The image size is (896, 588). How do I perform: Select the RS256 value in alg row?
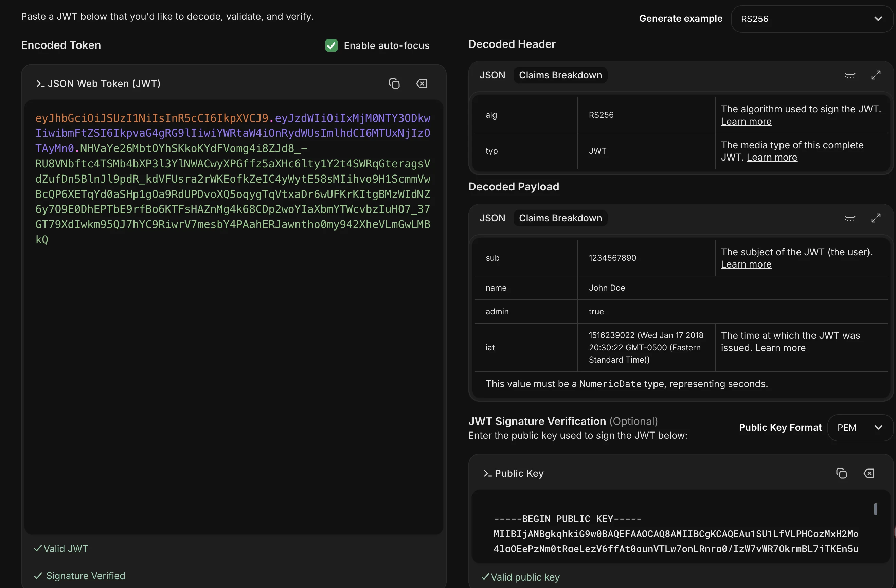tap(601, 115)
